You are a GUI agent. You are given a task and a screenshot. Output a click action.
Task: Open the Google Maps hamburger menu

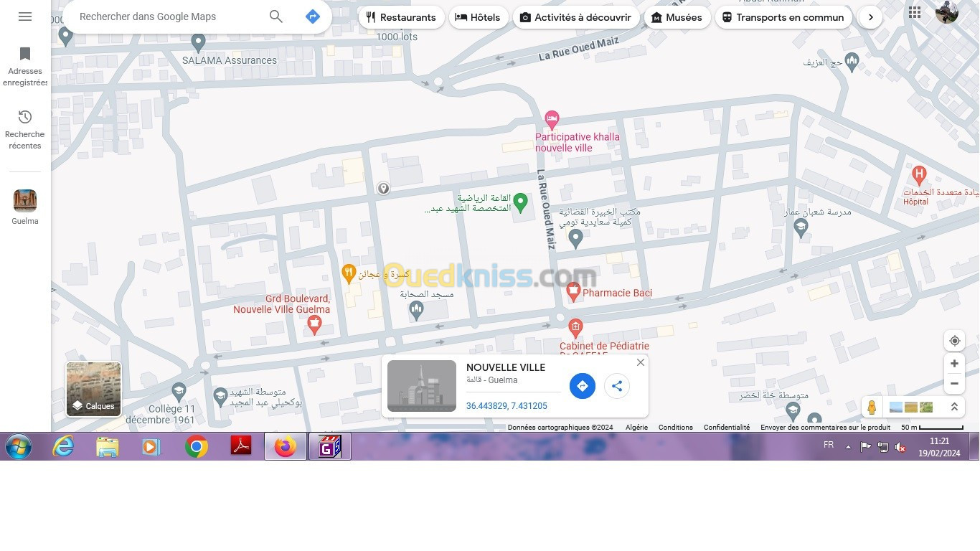click(x=25, y=17)
